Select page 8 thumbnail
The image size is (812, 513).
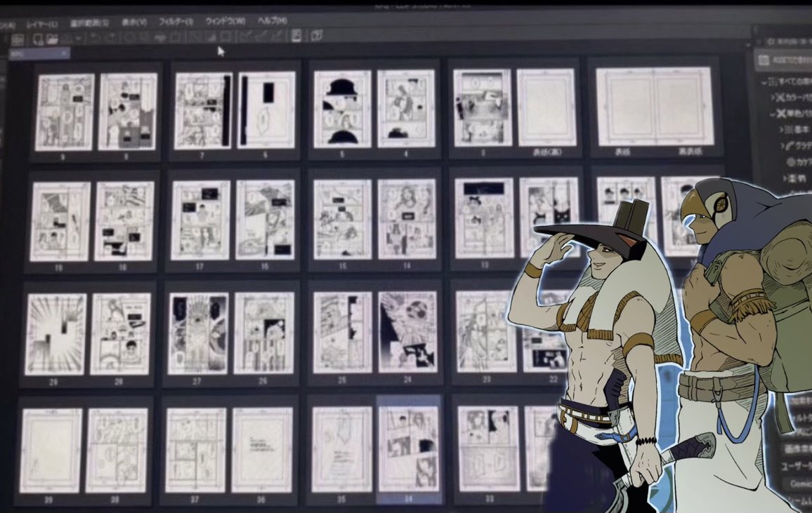(x=127, y=111)
